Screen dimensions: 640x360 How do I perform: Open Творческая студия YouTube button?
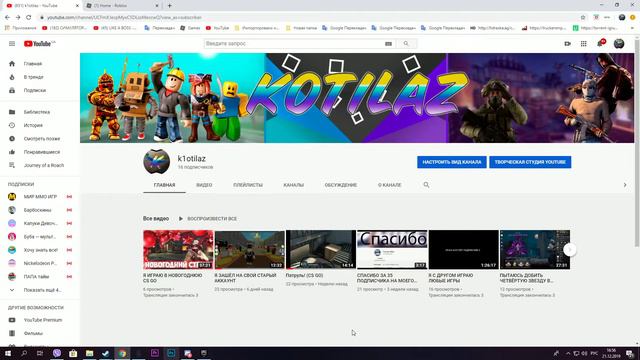[530, 162]
